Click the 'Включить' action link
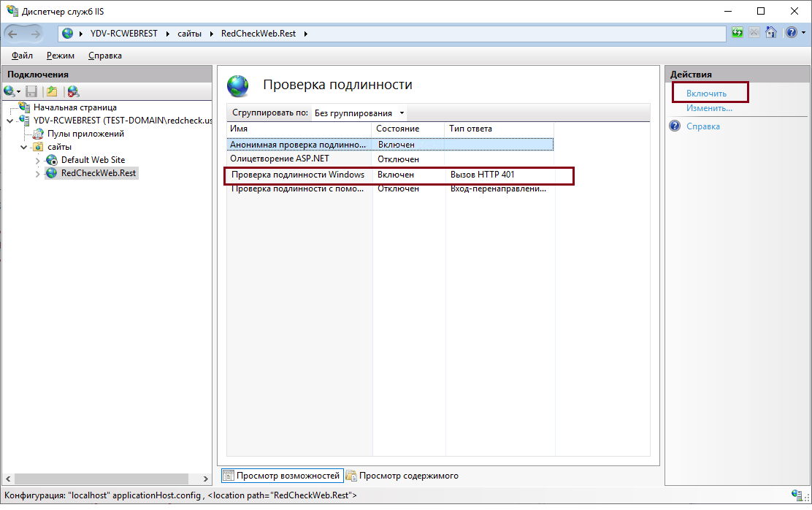This screenshot has height=510, width=812. pyautogui.click(x=706, y=94)
